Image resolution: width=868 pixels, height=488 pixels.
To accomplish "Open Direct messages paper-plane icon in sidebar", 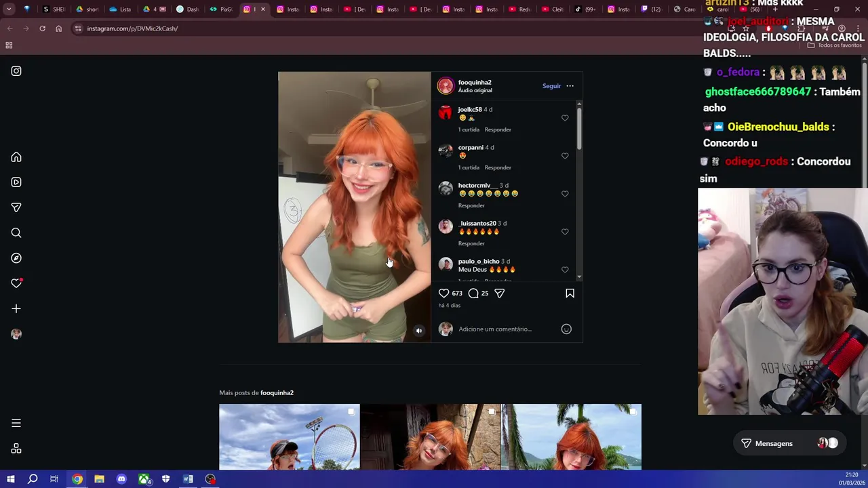I will tap(16, 207).
